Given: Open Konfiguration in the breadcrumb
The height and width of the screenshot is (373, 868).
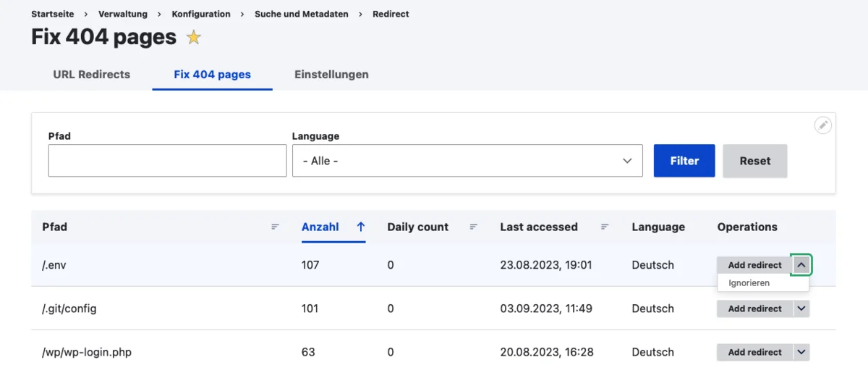Looking at the screenshot, I should [x=201, y=14].
